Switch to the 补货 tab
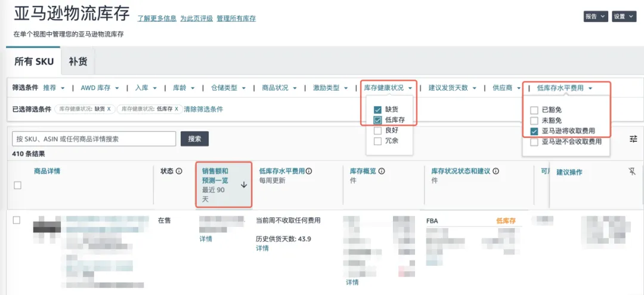The height and width of the screenshot is (295, 644). 78,62
